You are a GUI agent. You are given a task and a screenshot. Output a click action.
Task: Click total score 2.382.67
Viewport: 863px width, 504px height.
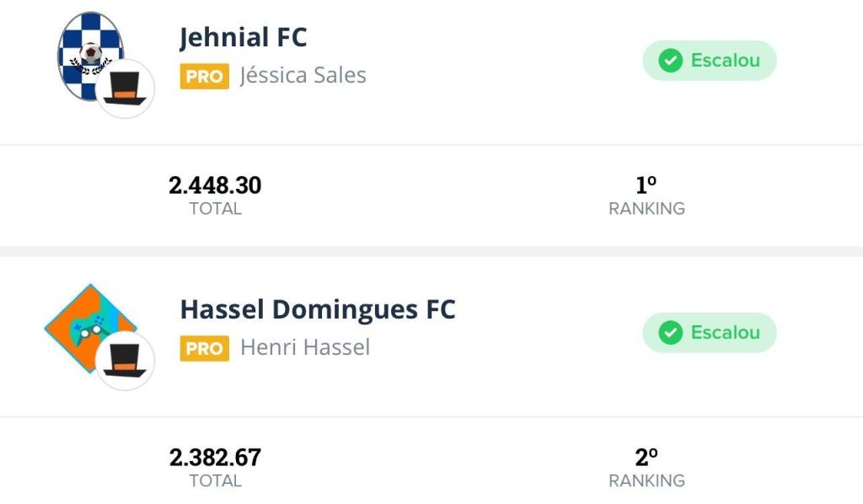pos(215,458)
